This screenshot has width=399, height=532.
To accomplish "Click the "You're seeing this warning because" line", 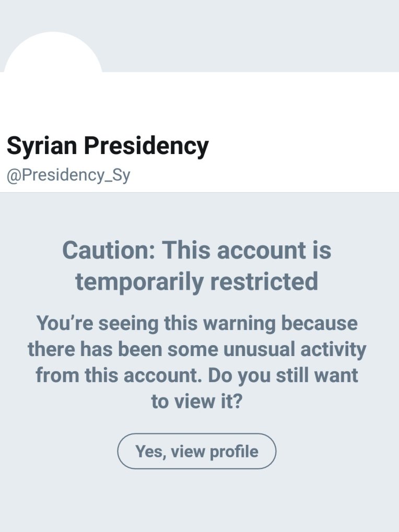I will click(x=196, y=323).
